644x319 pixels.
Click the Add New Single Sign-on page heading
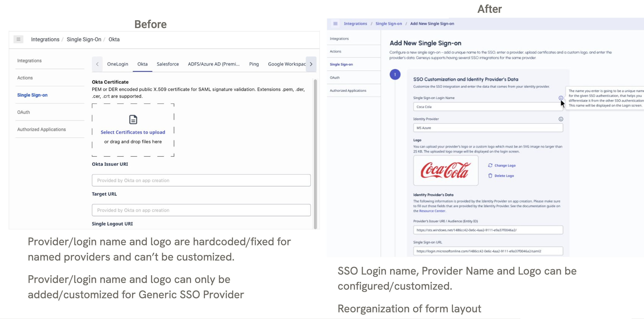(x=425, y=43)
